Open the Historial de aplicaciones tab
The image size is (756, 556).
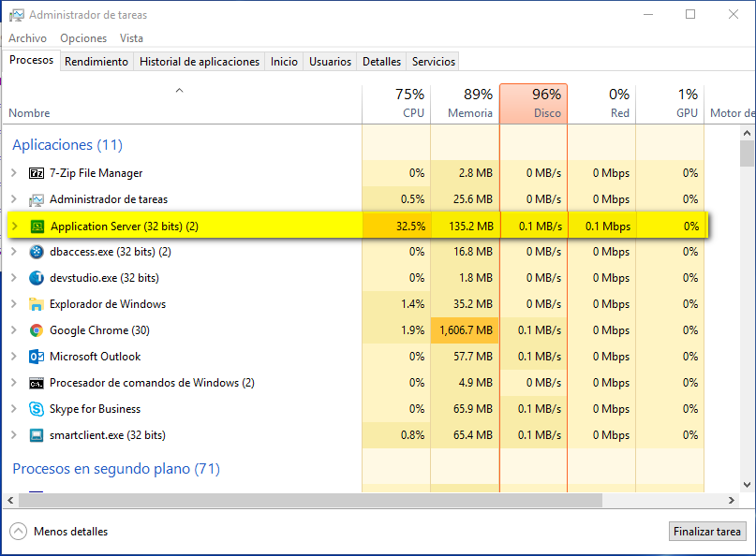click(200, 62)
